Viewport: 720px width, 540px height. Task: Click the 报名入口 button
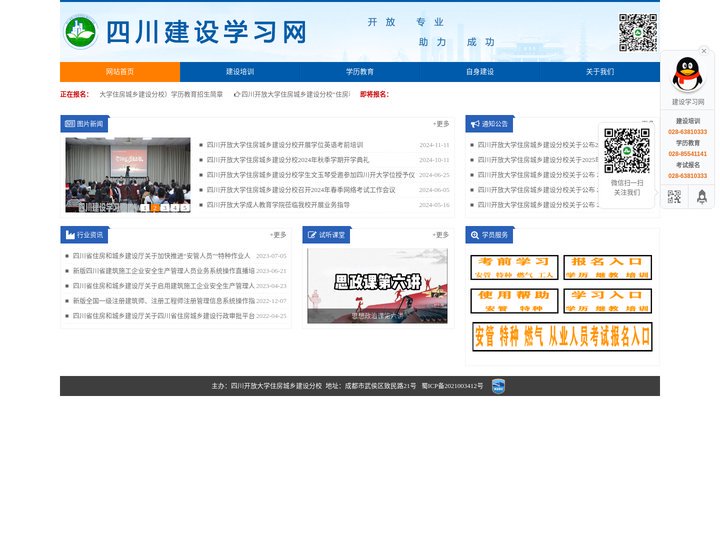608,267
